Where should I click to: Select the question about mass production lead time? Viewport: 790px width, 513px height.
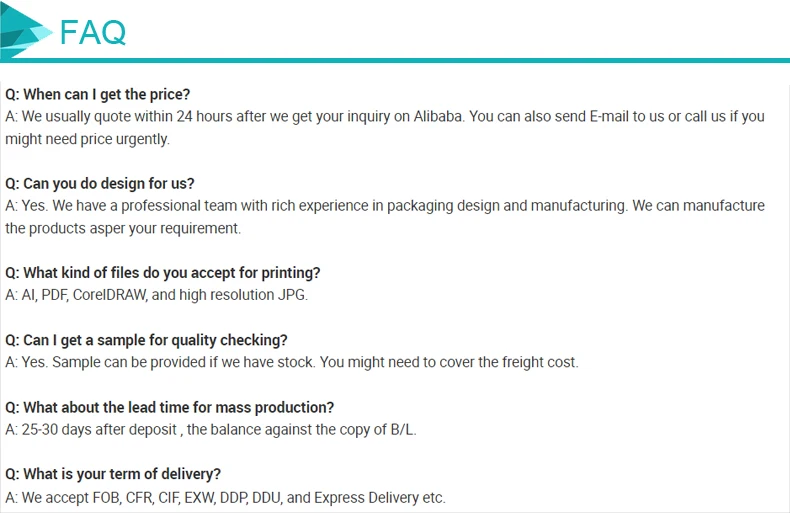(170, 407)
